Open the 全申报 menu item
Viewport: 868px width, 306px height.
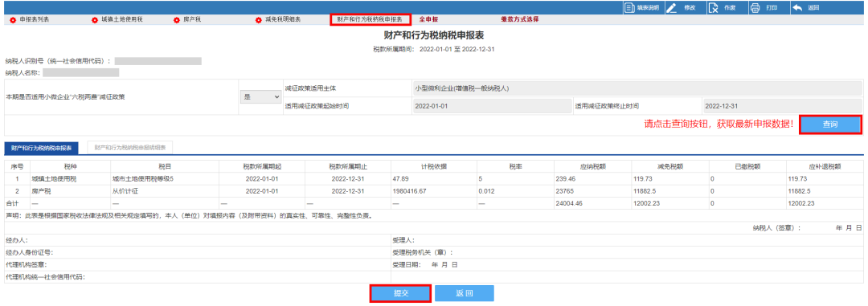tap(428, 19)
